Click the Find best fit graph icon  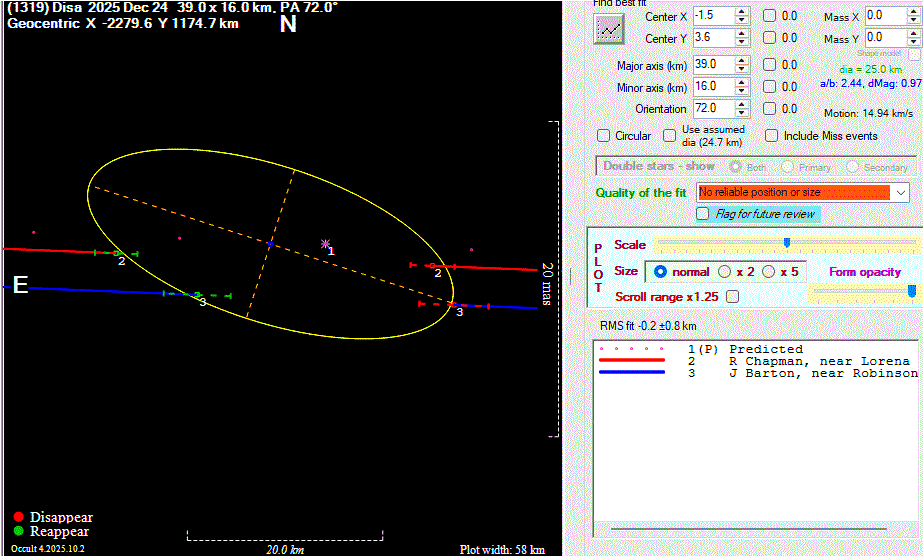click(608, 28)
